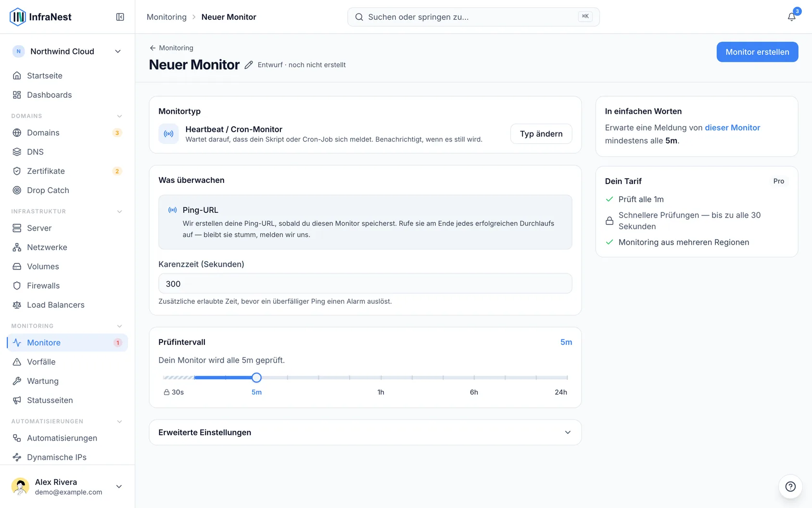Open Dynamische IPs

pyautogui.click(x=67, y=457)
